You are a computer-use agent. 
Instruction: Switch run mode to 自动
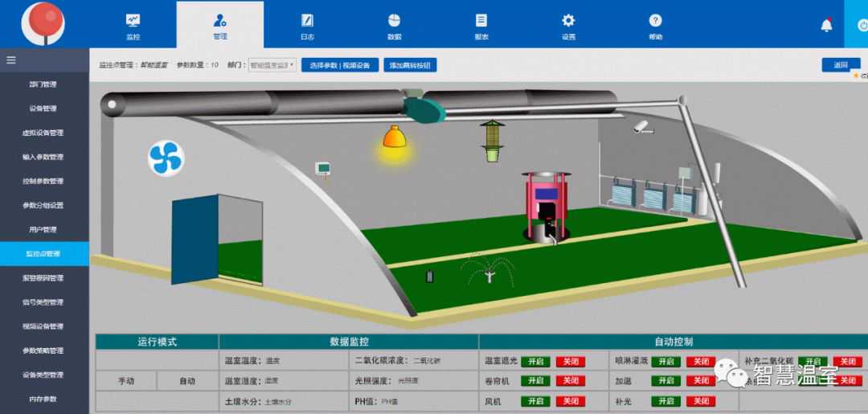(x=186, y=381)
